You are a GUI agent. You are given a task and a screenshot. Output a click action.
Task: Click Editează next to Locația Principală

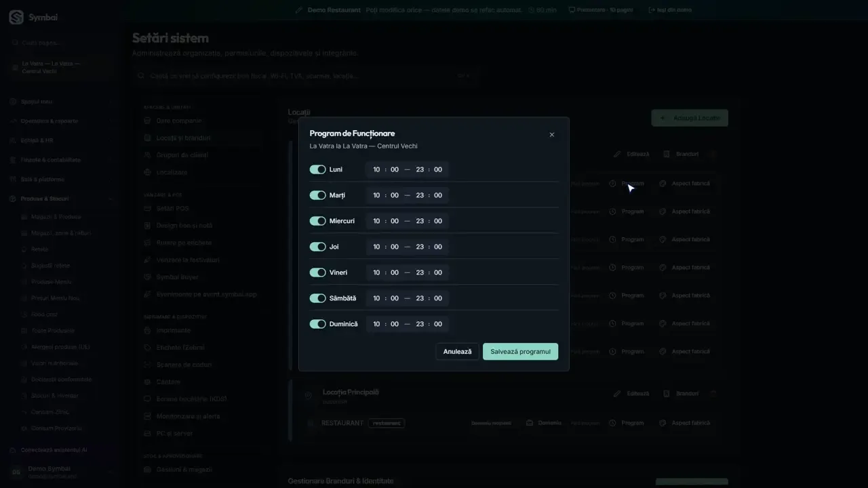631,393
